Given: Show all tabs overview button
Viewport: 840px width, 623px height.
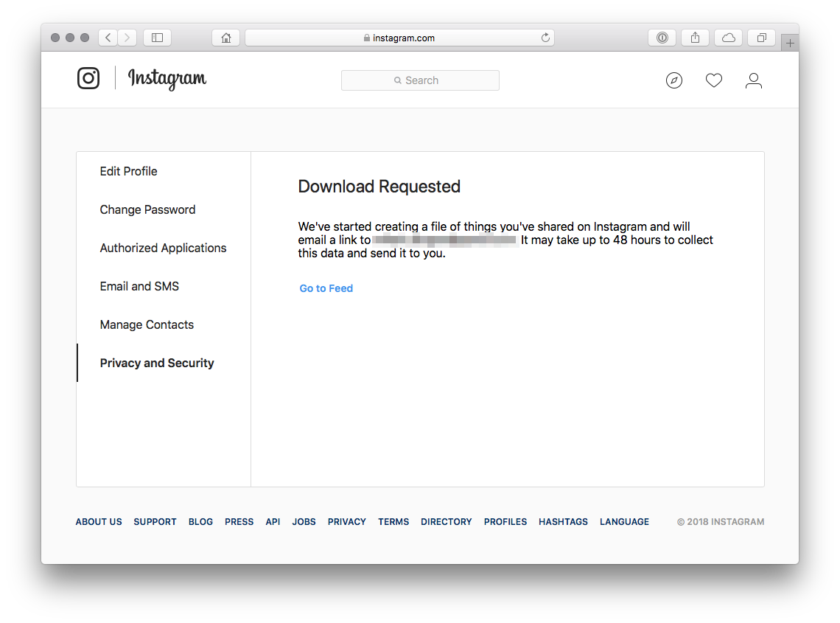Looking at the screenshot, I should click(762, 38).
